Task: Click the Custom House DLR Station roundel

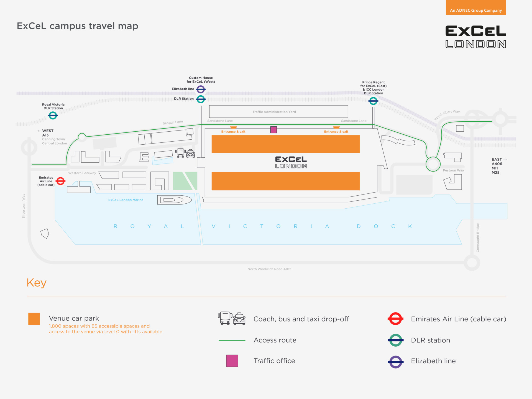Action: [201, 99]
